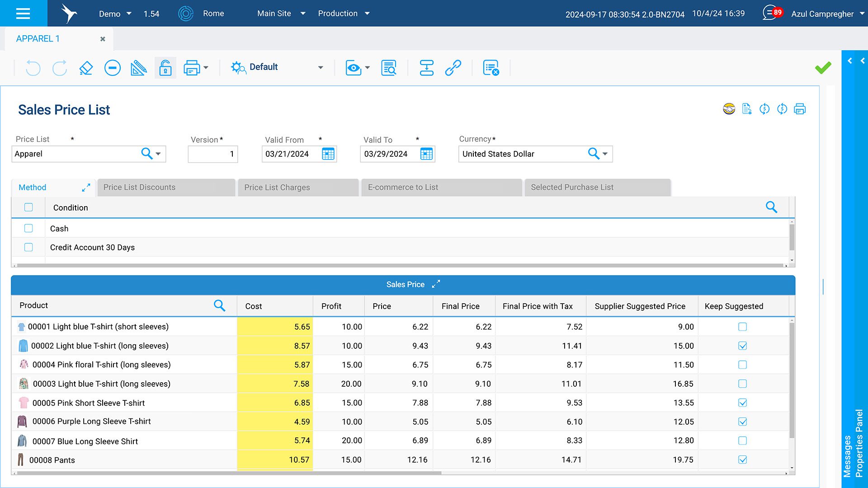Viewport: 868px width, 488px height.
Task: Click the handshake icon near the title
Action: click(x=729, y=109)
